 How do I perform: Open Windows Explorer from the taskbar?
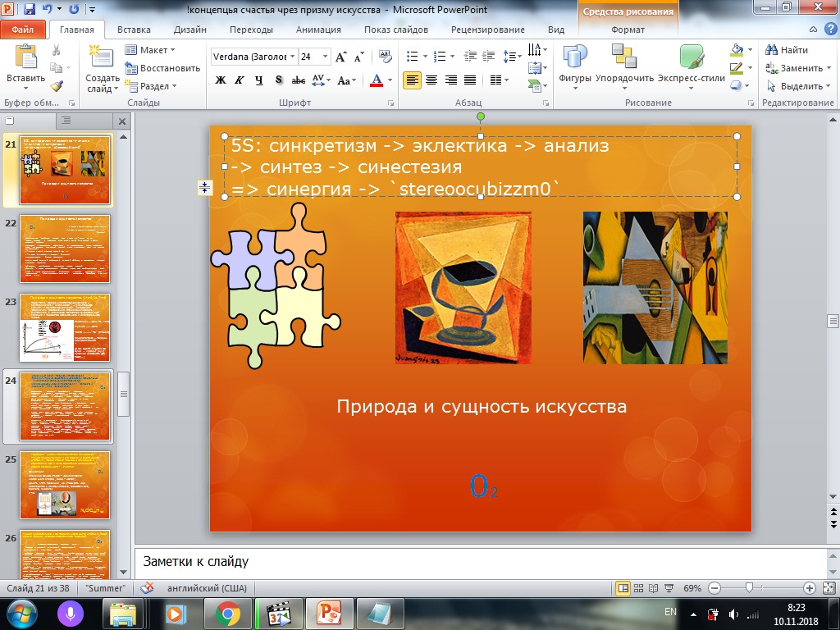click(123, 614)
